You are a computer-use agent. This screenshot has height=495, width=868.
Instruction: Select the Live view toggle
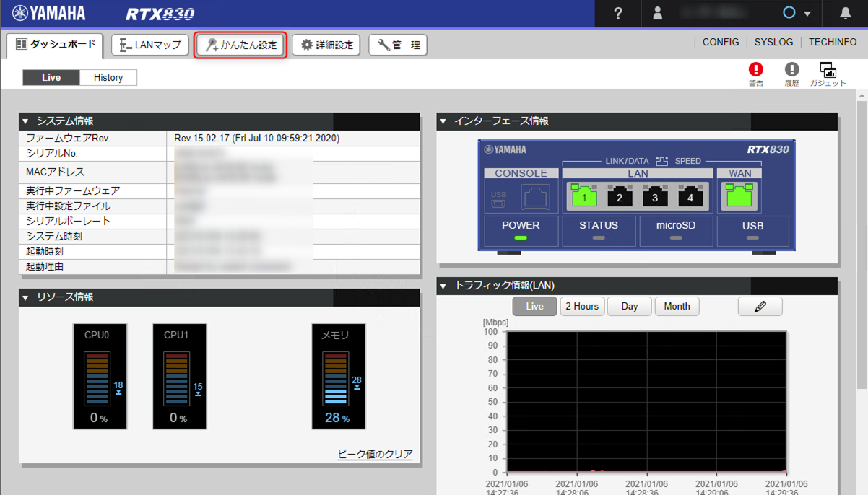point(51,77)
